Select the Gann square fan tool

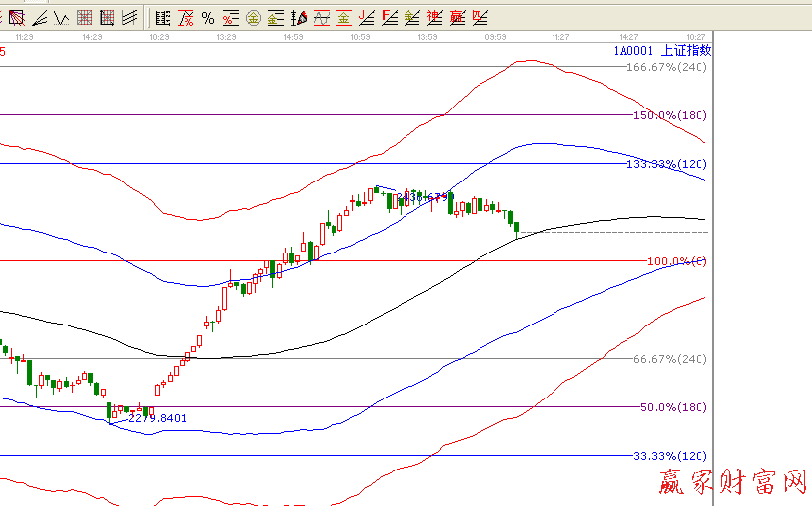[16, 17]
